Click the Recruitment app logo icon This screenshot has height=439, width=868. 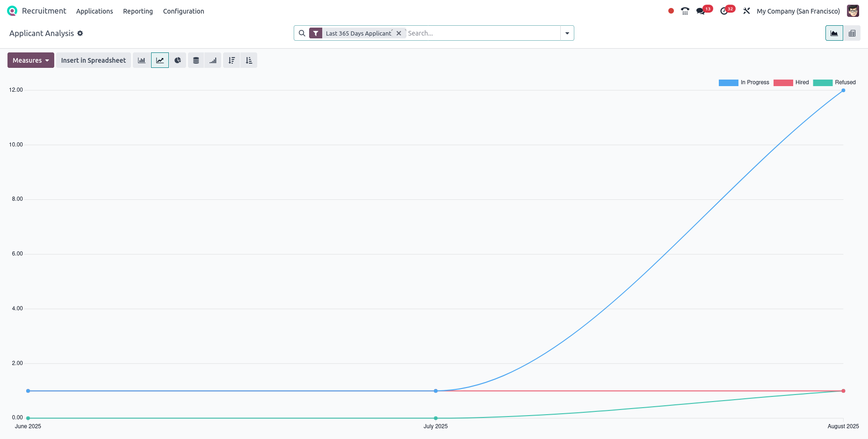(12, 11)
